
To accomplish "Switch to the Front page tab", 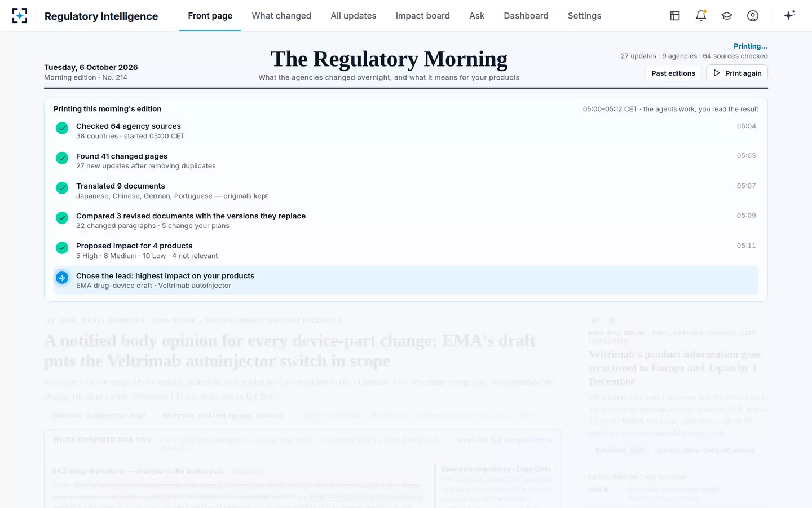I will 210,16.
